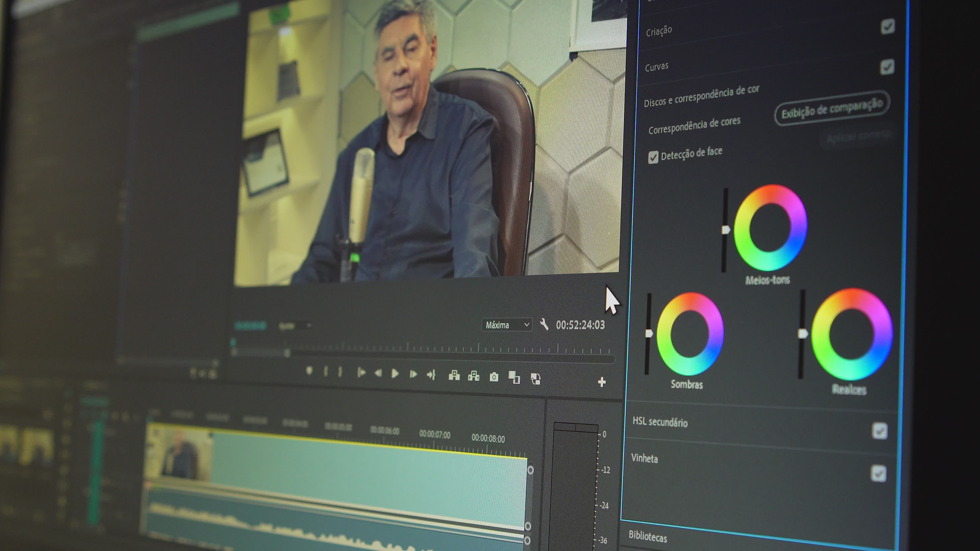Viewport: 980px width, 551px height.
Task: Click the Mark In bracket icon
Action: [x=326, y=371]
